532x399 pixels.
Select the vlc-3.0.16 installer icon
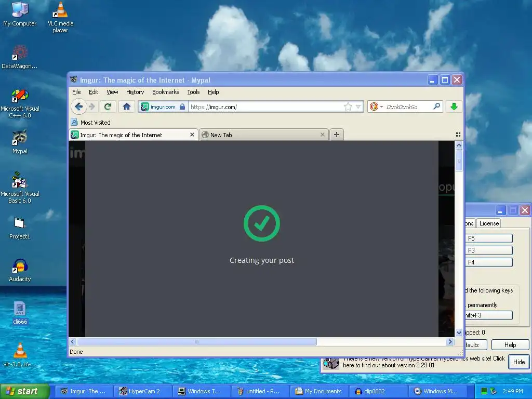pos(20,355)
